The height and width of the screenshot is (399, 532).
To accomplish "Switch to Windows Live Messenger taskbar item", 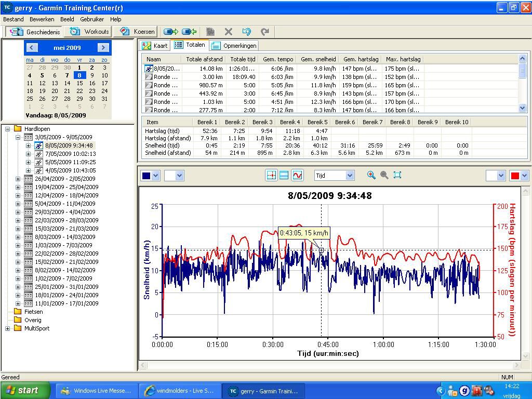I will (96, 391).
